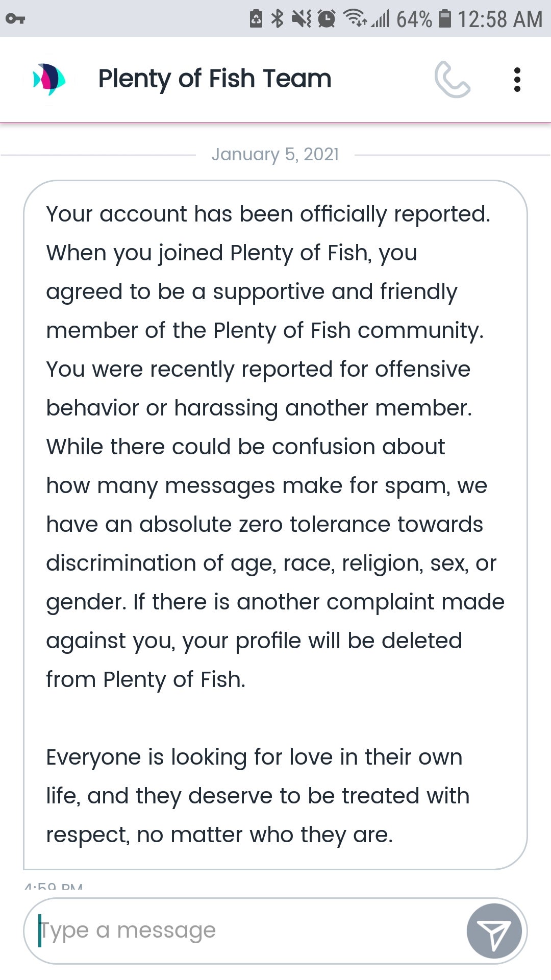The height and width of the screenshot is (980, 551).
Task: Start a call with the phone icon
Action: click(x=452, y=80)
